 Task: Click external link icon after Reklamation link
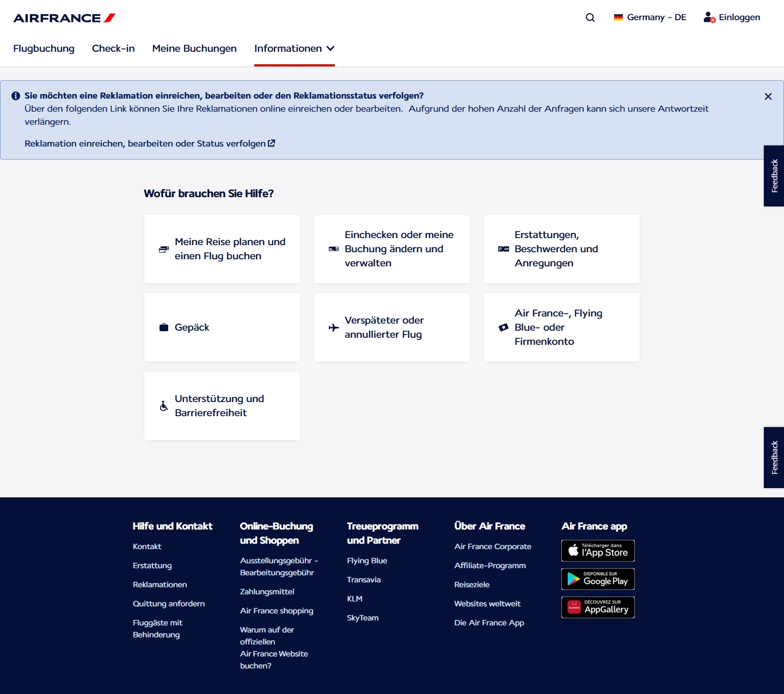point(272,143)
